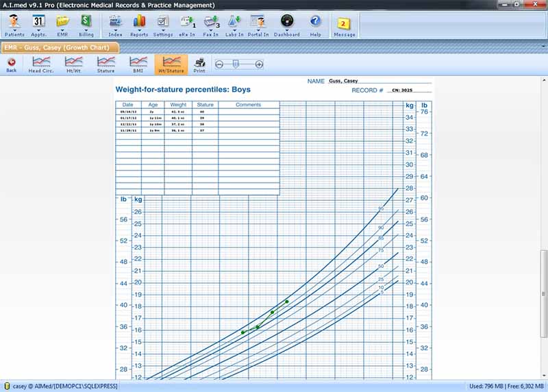Print the growth chart
This screenshot has height=392, width=548.
coord(199,64)
